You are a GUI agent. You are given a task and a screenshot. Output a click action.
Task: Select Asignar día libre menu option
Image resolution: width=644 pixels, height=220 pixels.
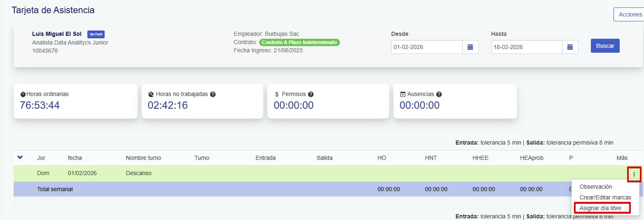[x=600, y=208]
